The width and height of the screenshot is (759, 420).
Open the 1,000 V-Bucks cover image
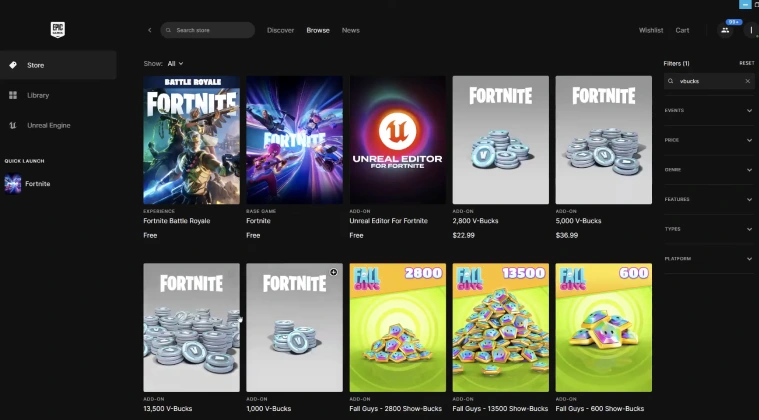pos(294,328)
